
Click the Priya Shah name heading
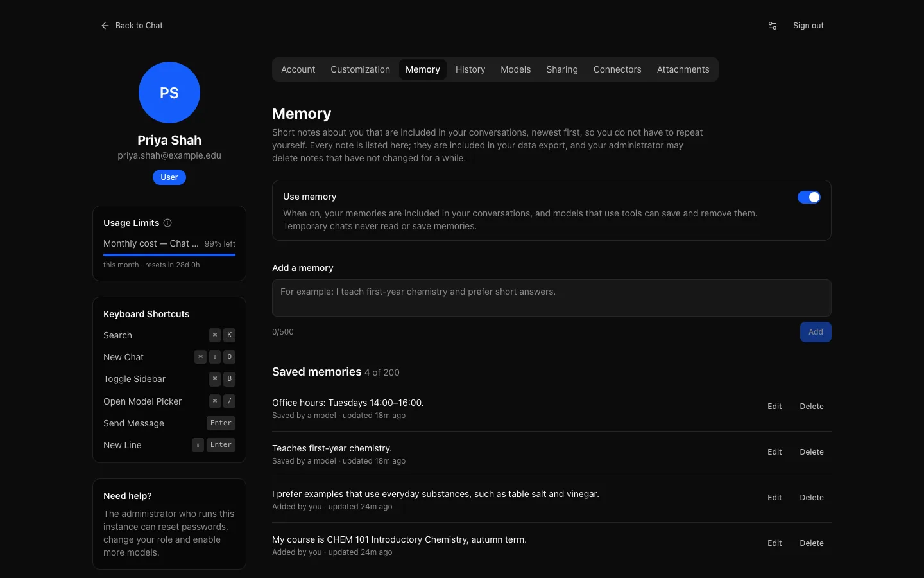pyautogui.click(x=169, y=140)
